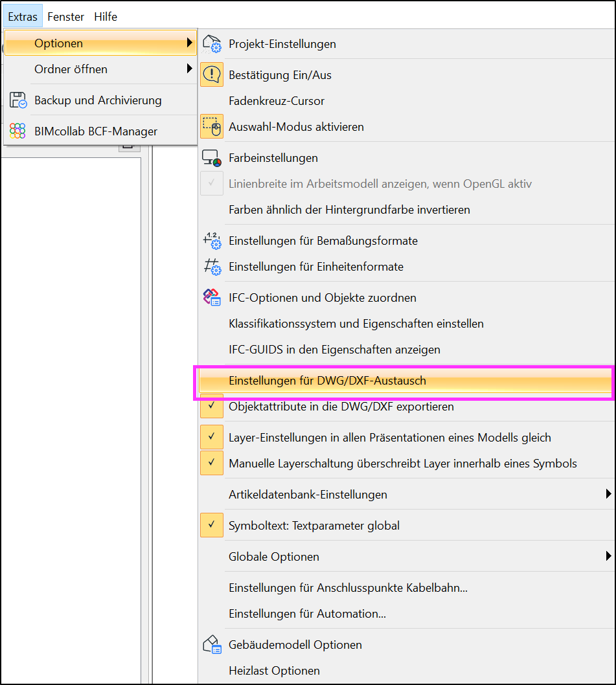Launch BIMcollab BCF-Manager entry
The width and height of the screenshot is (616, 685).
pyautogui.click(x=100, y=131)
